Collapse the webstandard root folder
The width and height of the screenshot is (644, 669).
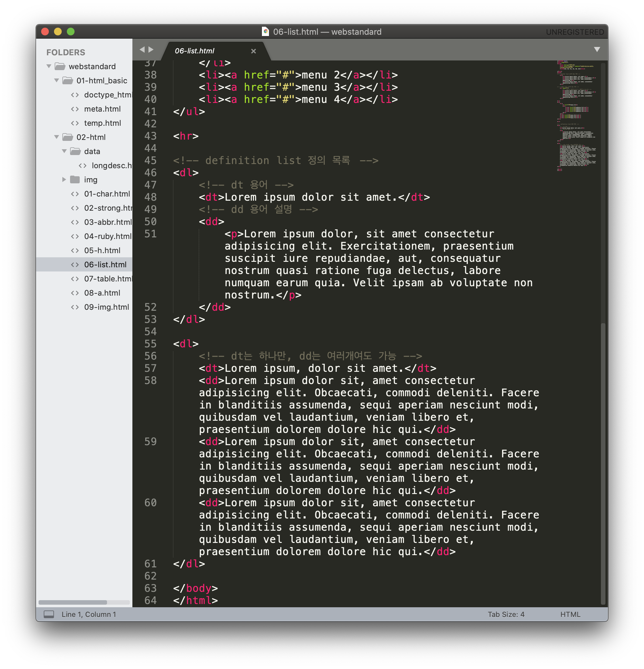pos(49,66)
